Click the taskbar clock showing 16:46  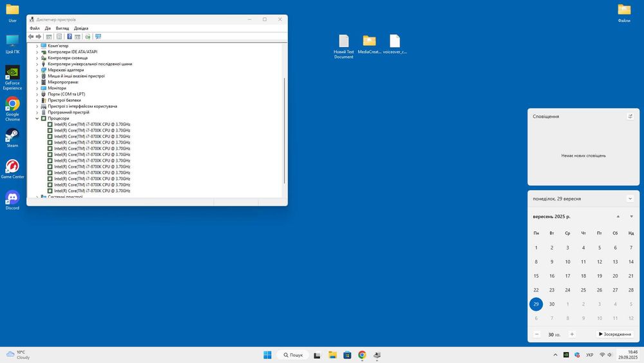[628, 355]
